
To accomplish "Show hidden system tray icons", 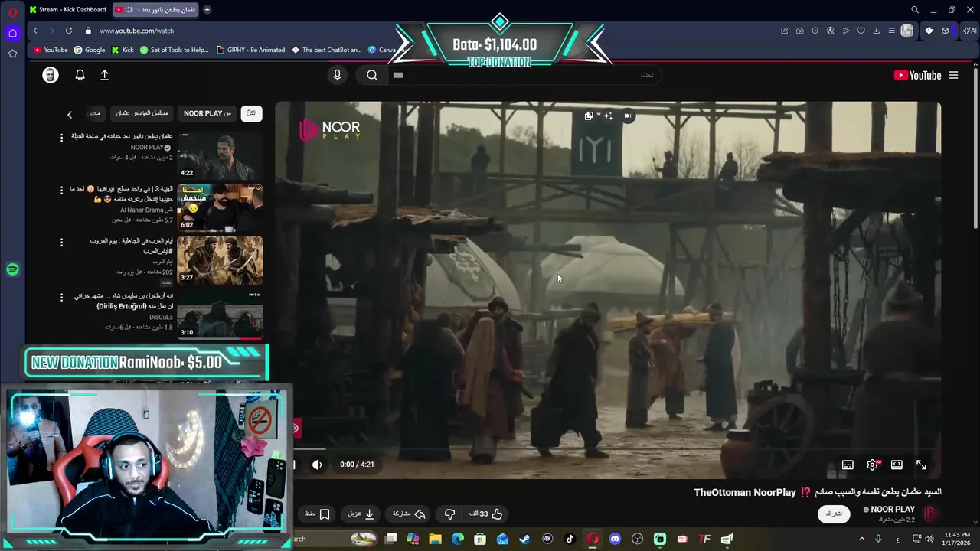I will [861, 539].
